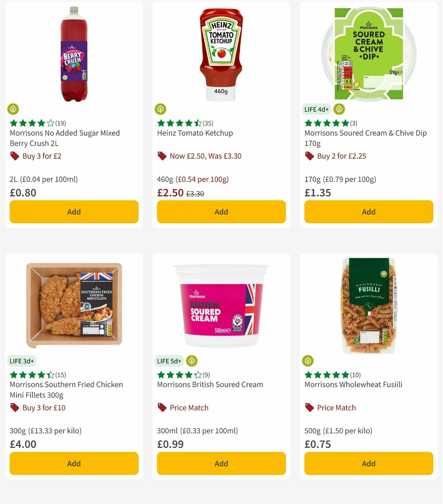Click the leaf icon on the Heinz Ketchup card
443x504 pixels.
point(160,109)
